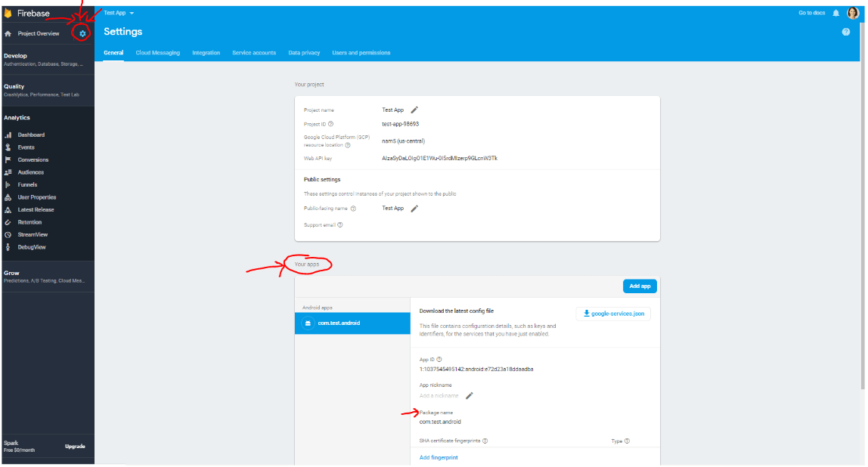This screenshot has height=467, width=868.
Task: Open the user account avatar
Action: [852, 13]
